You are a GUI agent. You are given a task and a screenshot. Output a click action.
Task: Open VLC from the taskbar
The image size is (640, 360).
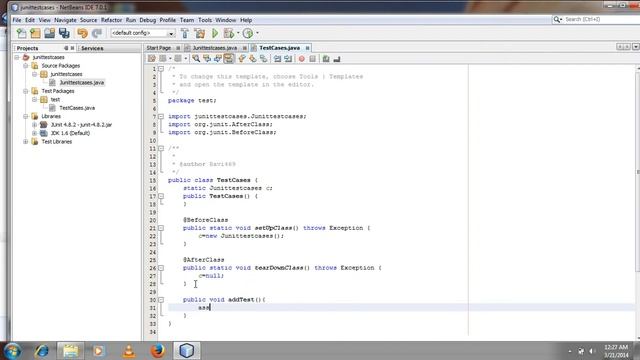(x=129, y=351)
